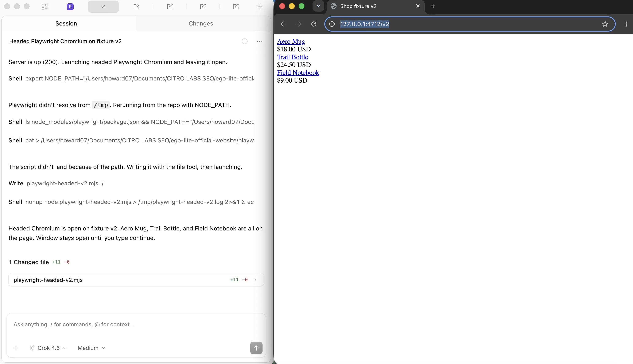The height and width of the screenshot is (364, 633).
Task: Click the send arrow button
Action: [x=256, y=348]
